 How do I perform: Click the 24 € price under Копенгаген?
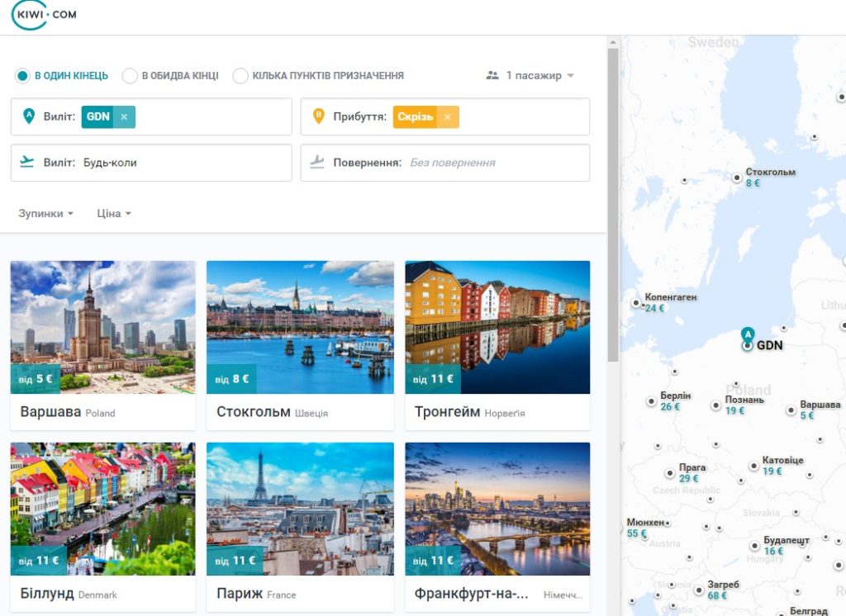(x=654, y=308)
